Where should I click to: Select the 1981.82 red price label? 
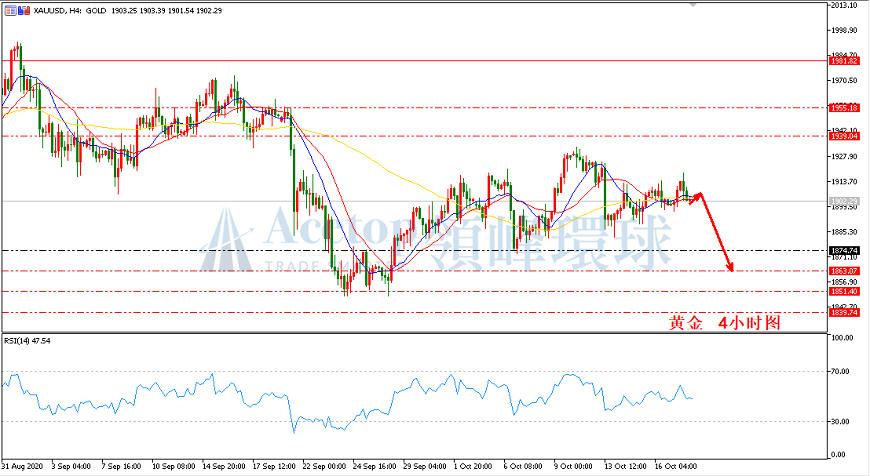[844, 61]
